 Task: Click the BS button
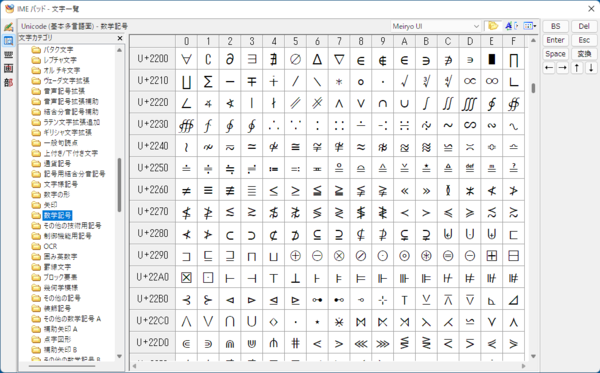[x=555, y=26]
